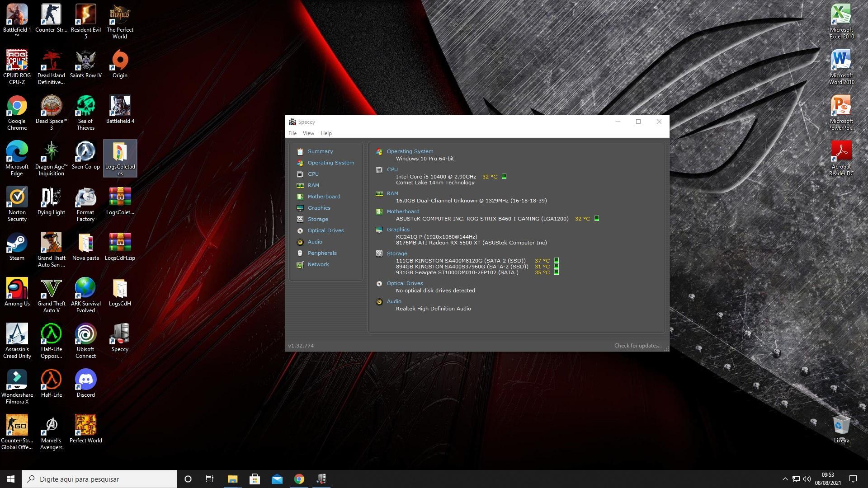Click the 37 °C temperature of 111GB Kingston SSD
Image resolution: width=868 pixels, height=488 pixels.
click(542, 261)
